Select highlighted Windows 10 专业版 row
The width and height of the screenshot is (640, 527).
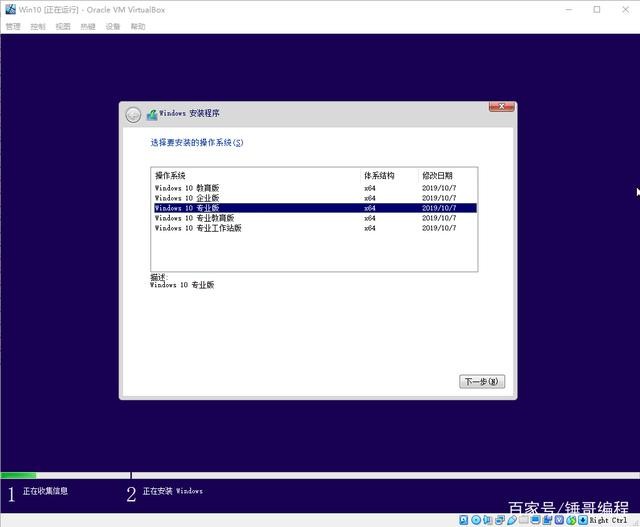coord(315,208)
